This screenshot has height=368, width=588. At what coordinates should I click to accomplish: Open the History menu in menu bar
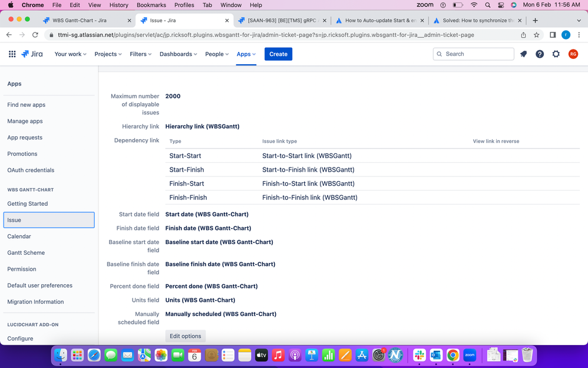pos(119,5)
